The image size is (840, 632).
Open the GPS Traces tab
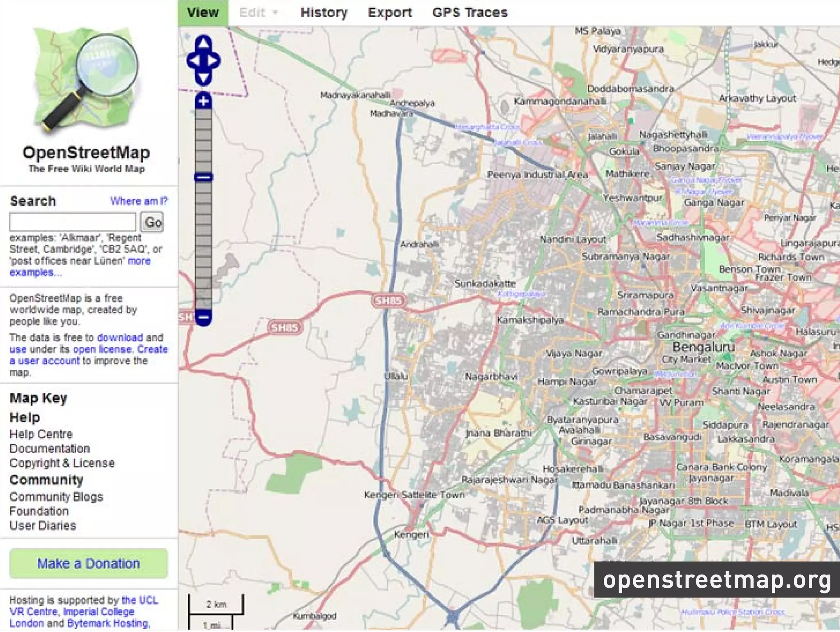pyautogui.click(x=470, y=13)
